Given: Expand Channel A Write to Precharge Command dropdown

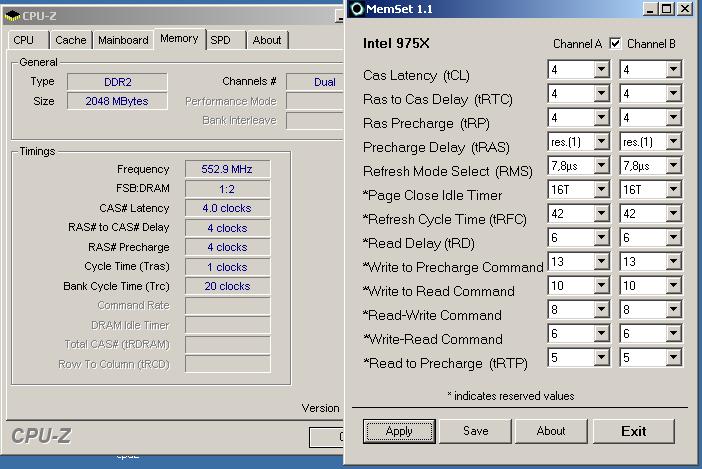Looking at the screenshot, I should click(x=602, y=261).
